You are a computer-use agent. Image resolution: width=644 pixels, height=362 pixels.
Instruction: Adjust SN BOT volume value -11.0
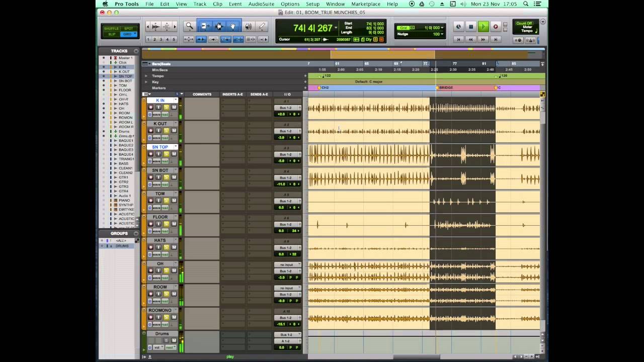pyautogui.click(x=281, y=184)
